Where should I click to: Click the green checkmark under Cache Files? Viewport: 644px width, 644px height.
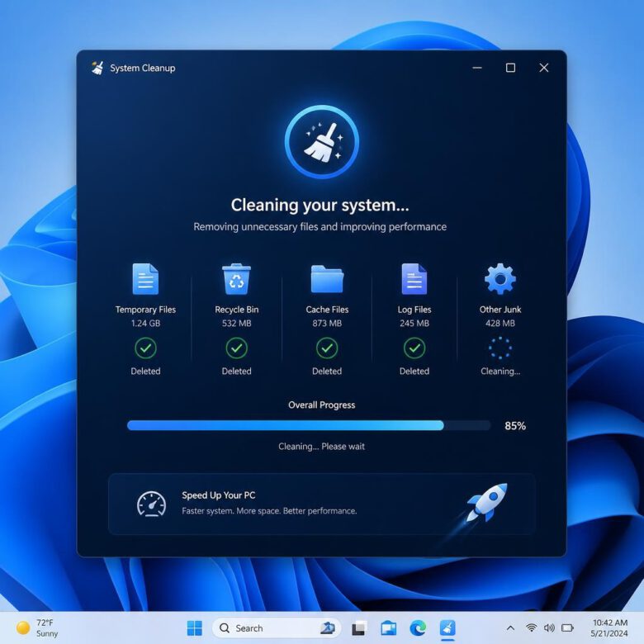(327, 348)
